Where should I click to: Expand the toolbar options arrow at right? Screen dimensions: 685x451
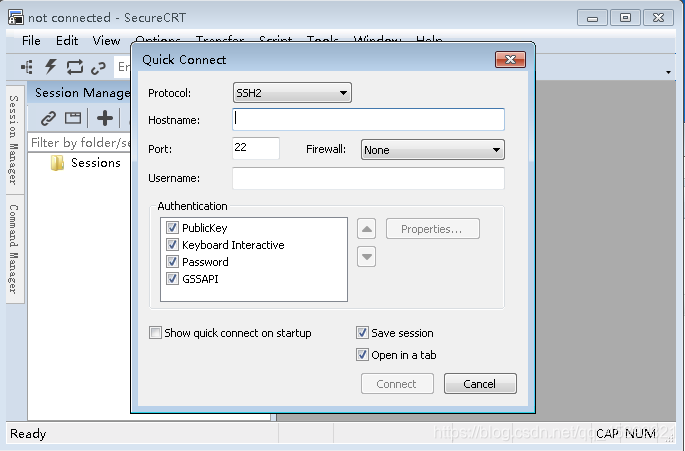(x=668, y=72)
